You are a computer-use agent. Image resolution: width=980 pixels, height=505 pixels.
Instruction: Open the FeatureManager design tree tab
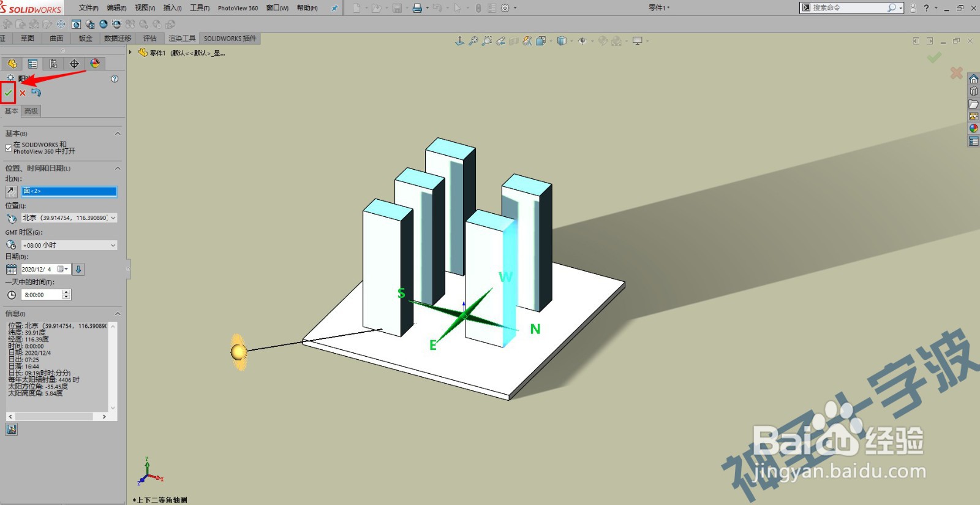[x=12, y=64]
